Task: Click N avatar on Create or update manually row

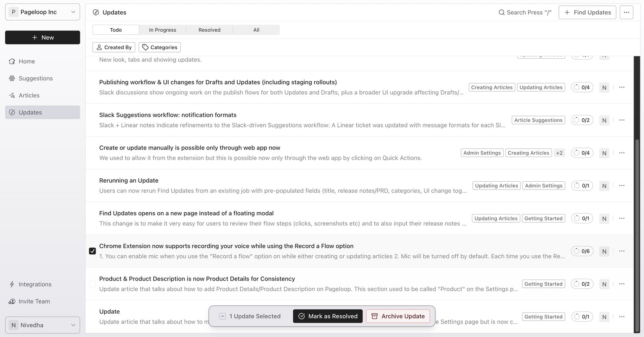Action: 604,153
